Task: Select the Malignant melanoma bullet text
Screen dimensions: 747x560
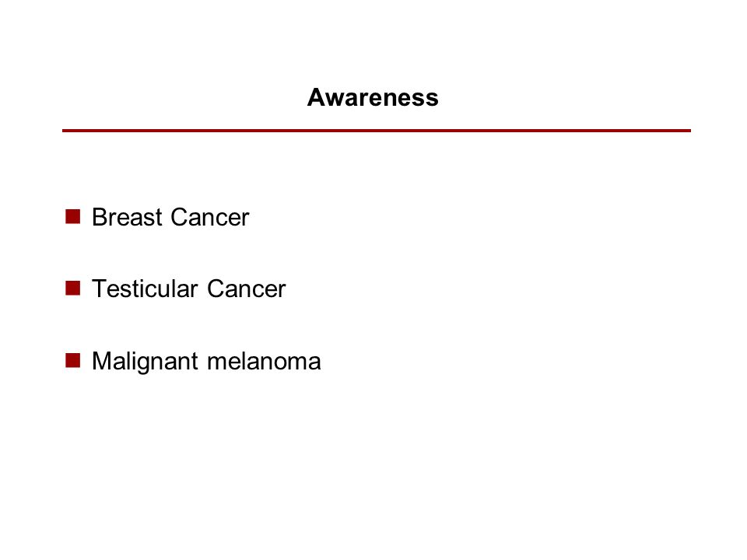Action: point(206,362)
